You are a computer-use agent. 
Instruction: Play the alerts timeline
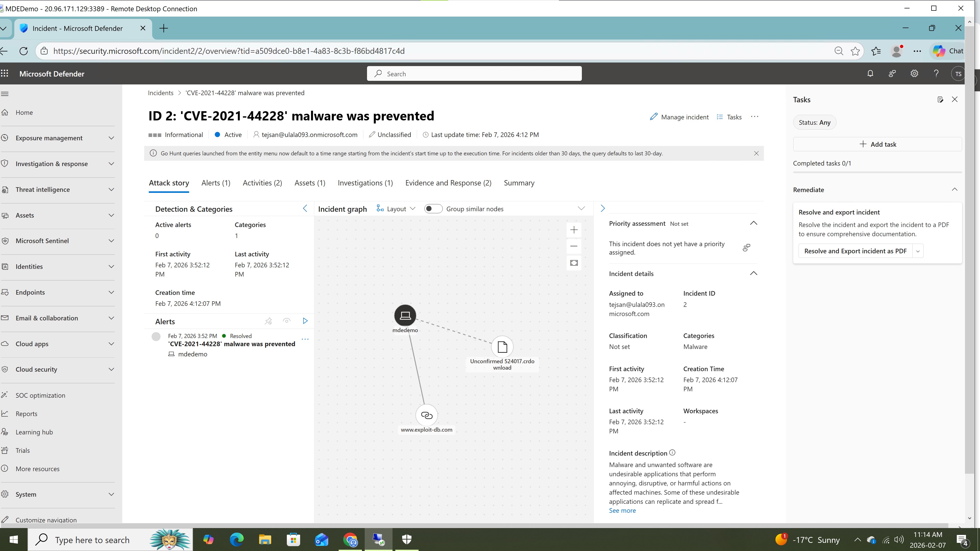tap(305, 321)
